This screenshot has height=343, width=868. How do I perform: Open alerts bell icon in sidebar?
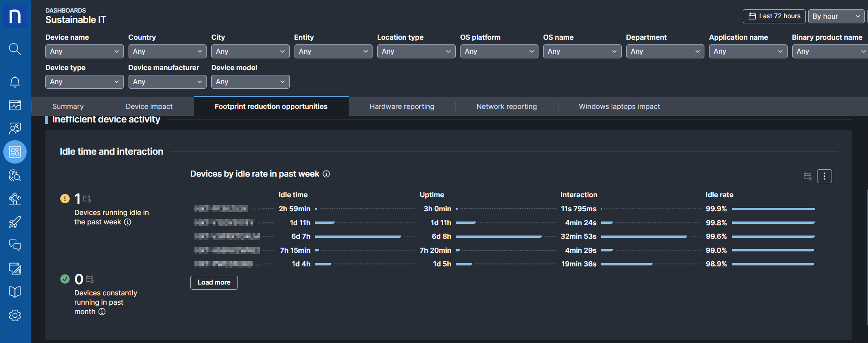point(15,82)
